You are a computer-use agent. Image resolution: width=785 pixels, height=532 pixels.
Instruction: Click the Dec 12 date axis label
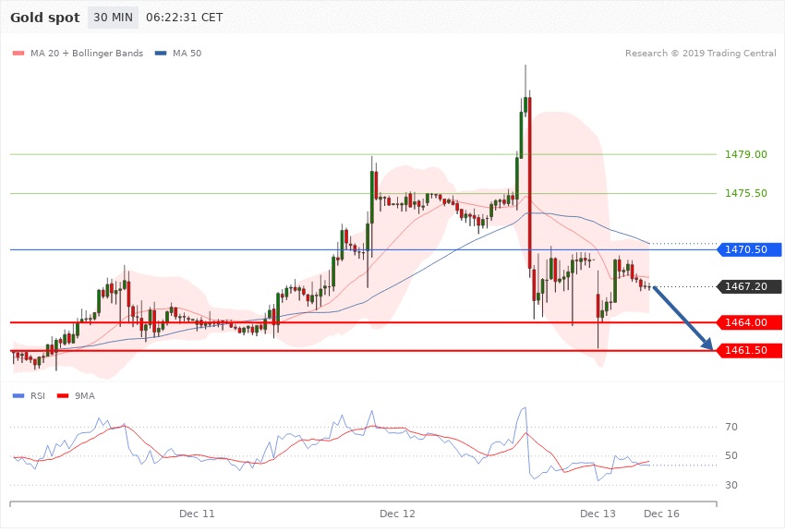click(397, 513)
